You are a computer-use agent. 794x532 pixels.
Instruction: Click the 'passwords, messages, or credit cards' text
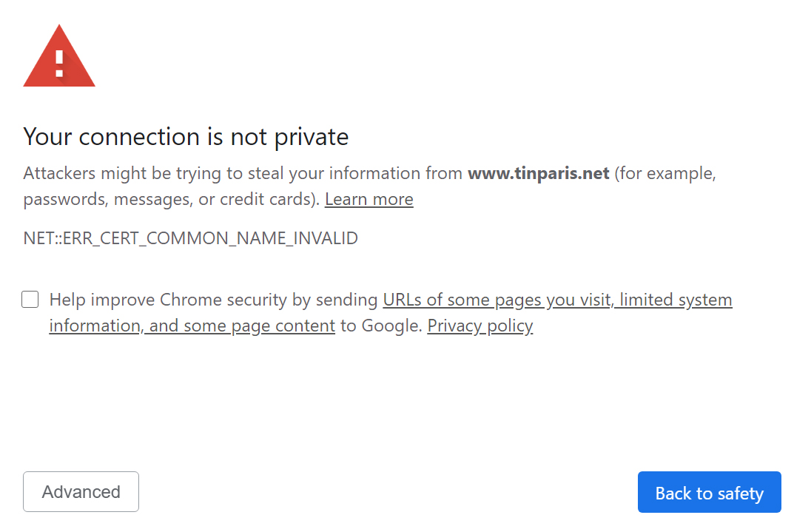[x=169, y=199]
